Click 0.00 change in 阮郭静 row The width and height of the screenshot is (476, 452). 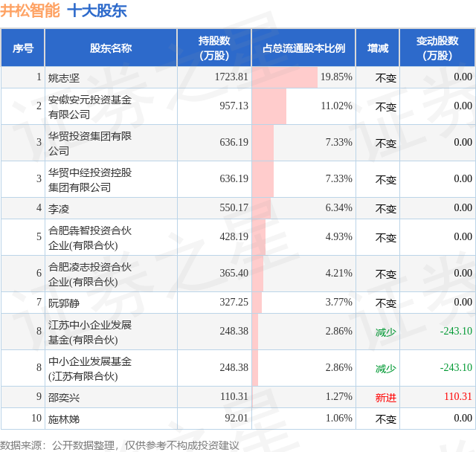(x=463, y=303)
